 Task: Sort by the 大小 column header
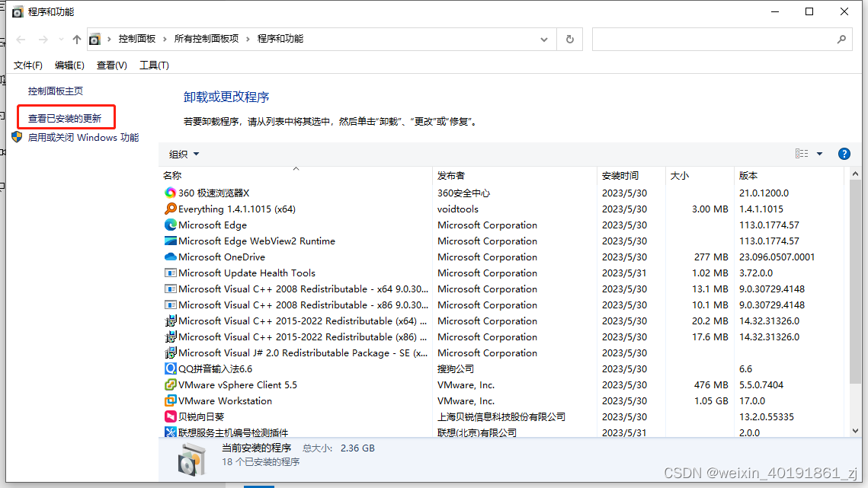700,175
